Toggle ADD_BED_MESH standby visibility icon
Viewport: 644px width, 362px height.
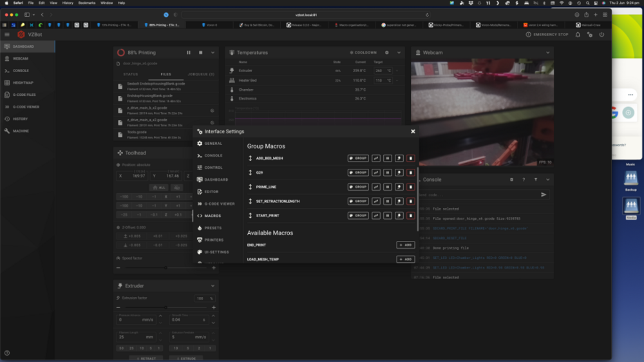(376, 158)
